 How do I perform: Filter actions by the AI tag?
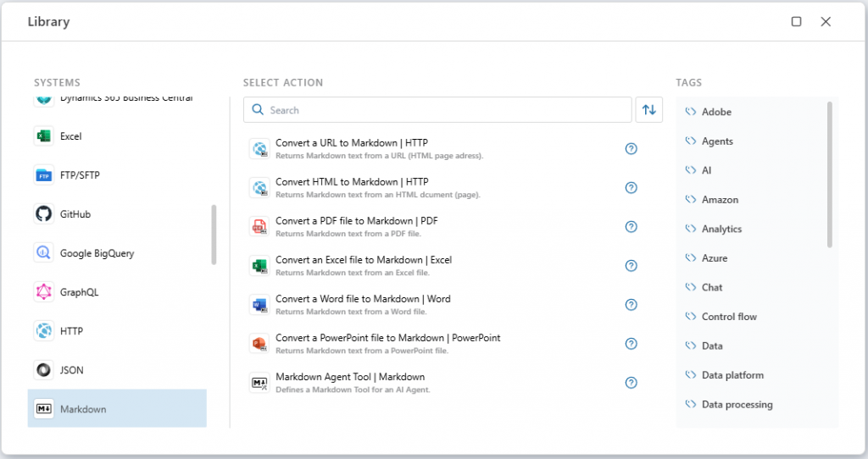(x=706, y=170)
